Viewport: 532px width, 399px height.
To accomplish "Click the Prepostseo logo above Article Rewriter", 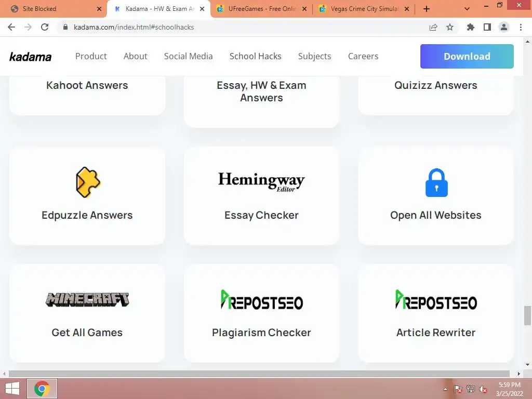I will pyautogui.click(x=436, y=300).
